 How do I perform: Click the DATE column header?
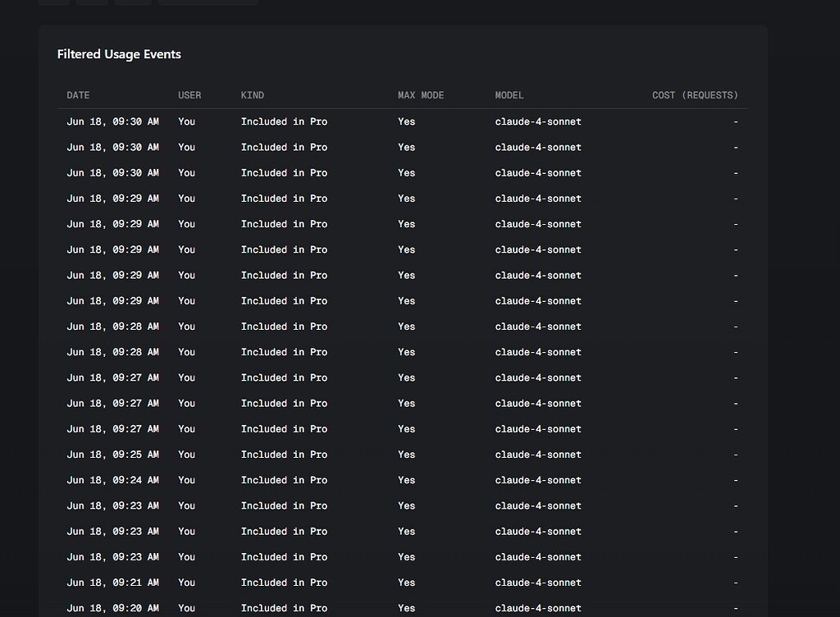point(78,95)
